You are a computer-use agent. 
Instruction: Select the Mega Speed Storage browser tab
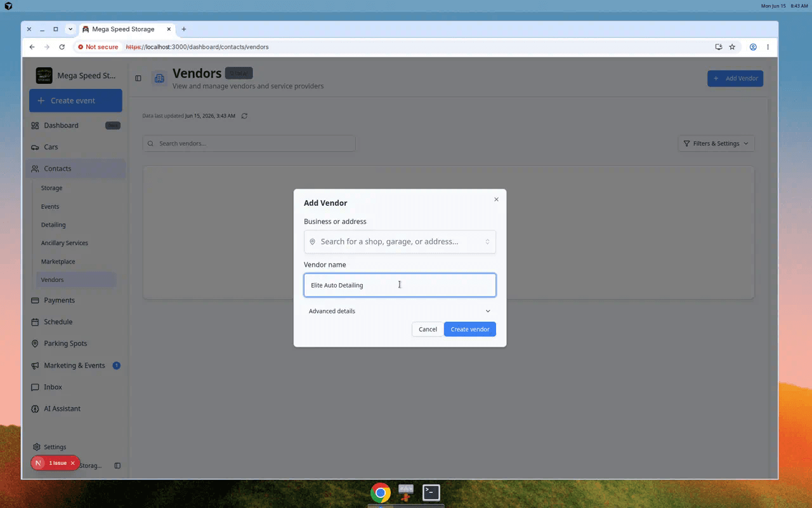click(127, 29)
